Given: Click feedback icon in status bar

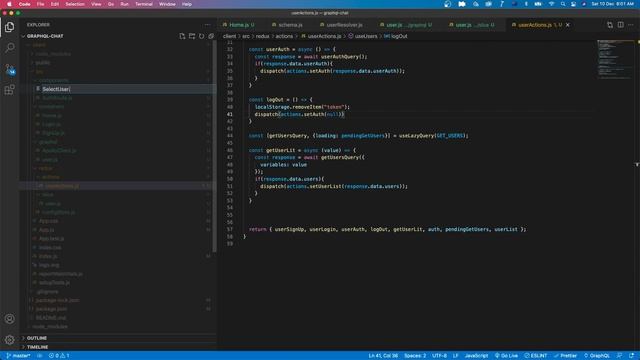Looking at the screenshot, I should pyautogui.click(x=620, y=356).
